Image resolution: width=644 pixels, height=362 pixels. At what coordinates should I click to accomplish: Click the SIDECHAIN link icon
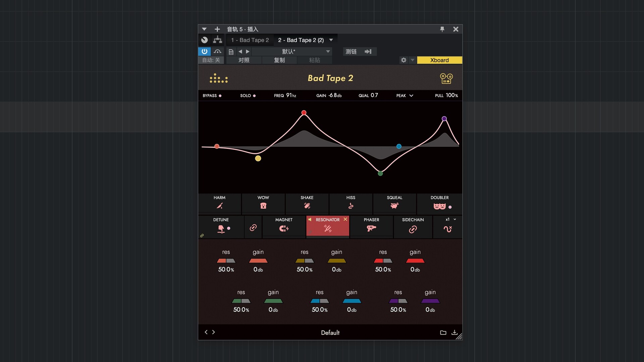coord(413,229)
